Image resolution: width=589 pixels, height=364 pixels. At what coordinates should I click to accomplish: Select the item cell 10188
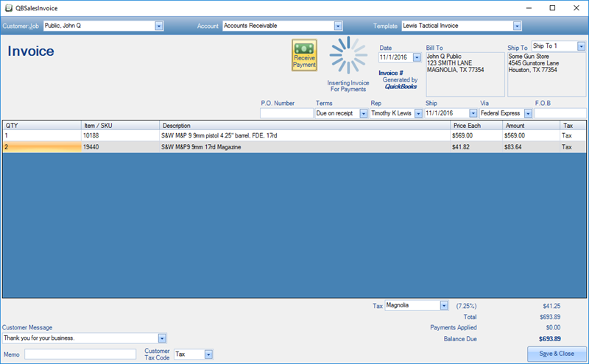[x=120, y=135]
